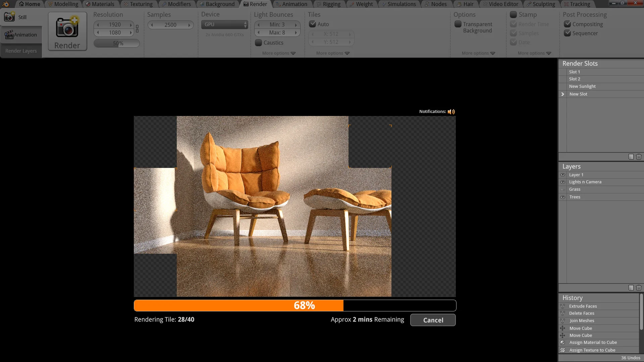Expand Light Bounces More options

tap(278, 53)
